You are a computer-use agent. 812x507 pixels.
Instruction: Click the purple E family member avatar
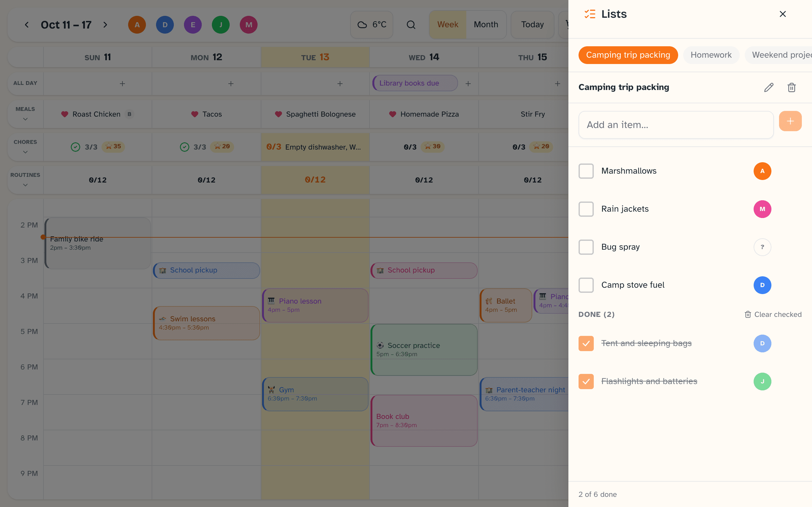193,25
